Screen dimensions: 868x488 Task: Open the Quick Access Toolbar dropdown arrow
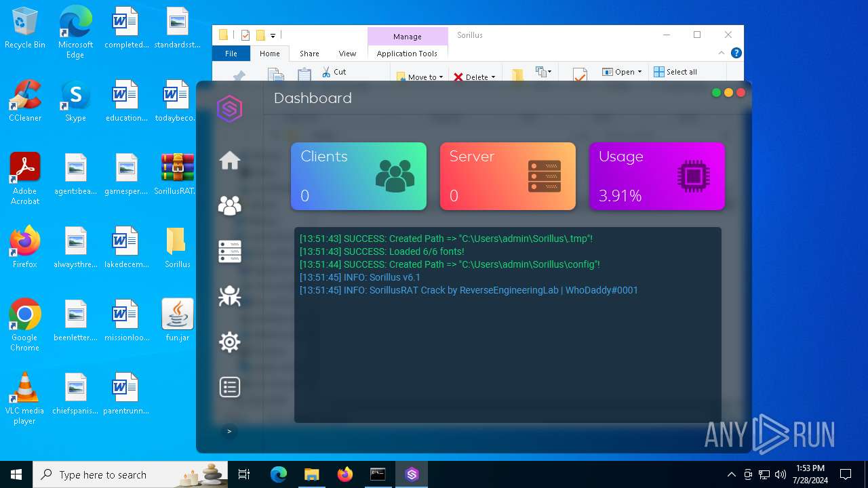tap(273, 35)
